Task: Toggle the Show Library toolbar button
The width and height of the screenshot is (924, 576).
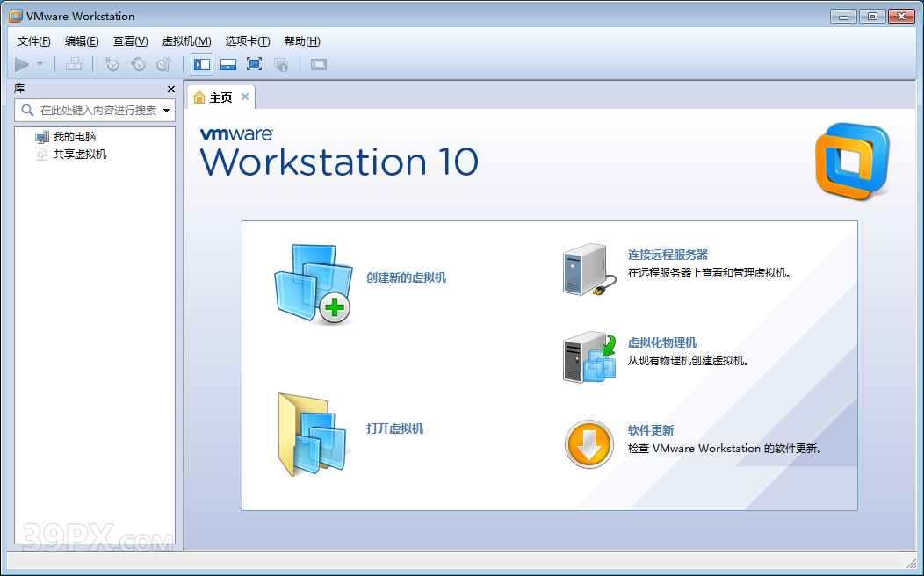Action: click(202, 64)
